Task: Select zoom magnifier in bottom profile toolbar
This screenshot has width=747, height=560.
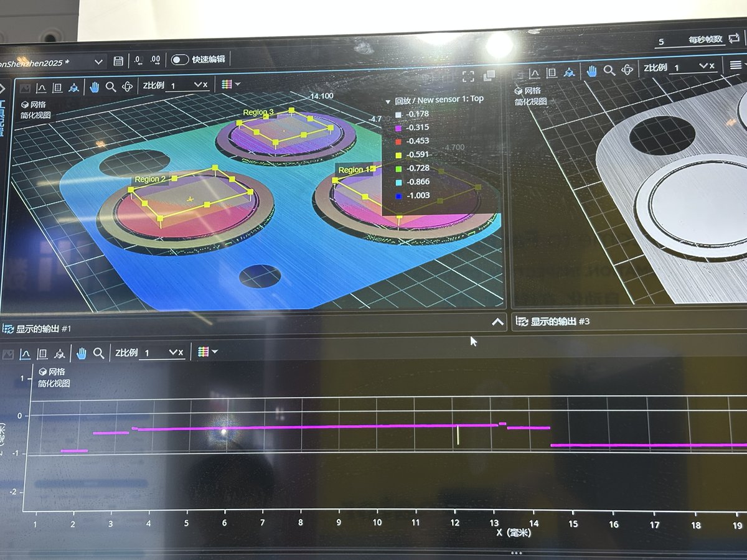Action: pos(98,353)
